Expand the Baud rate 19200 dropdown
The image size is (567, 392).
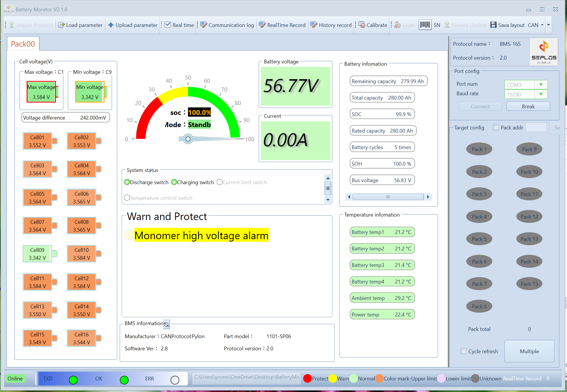(x=541, y=94)
